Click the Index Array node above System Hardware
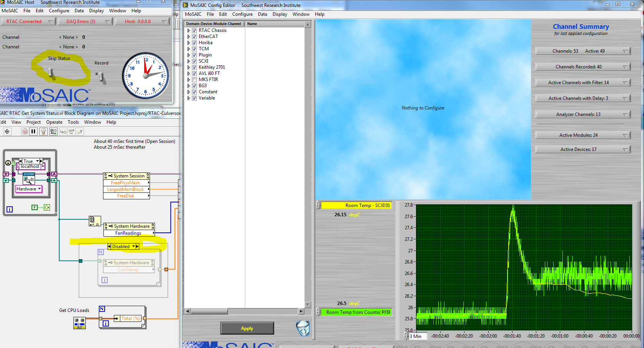This screenshot has height=348, width=644. (95, 221)
